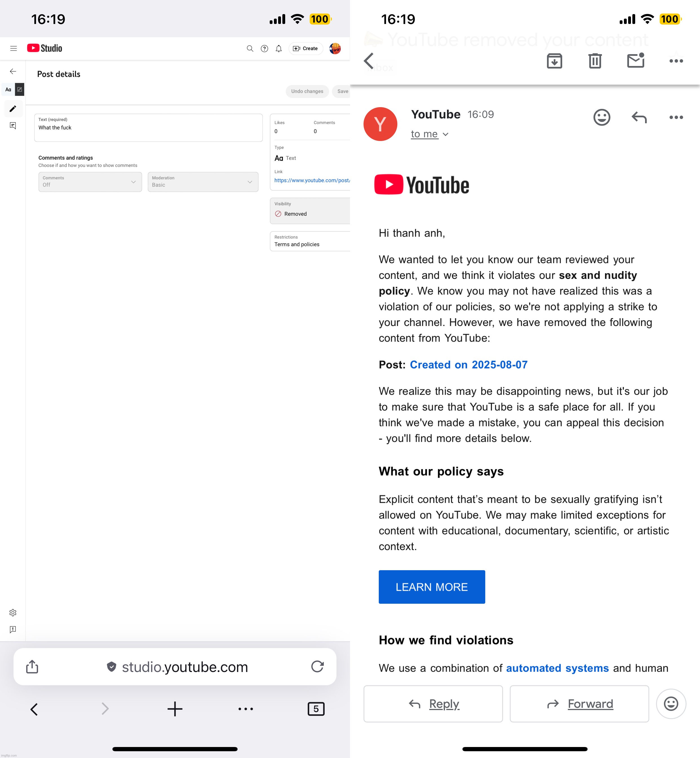Screen dimensions: 700x758
Task: Tap the YouTube logo in the email
Action: (422, 185)
